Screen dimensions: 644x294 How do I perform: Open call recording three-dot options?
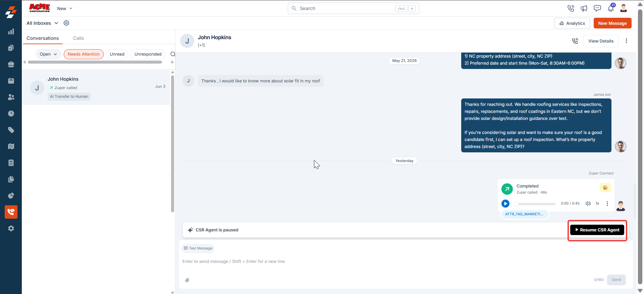click(607, 204)
